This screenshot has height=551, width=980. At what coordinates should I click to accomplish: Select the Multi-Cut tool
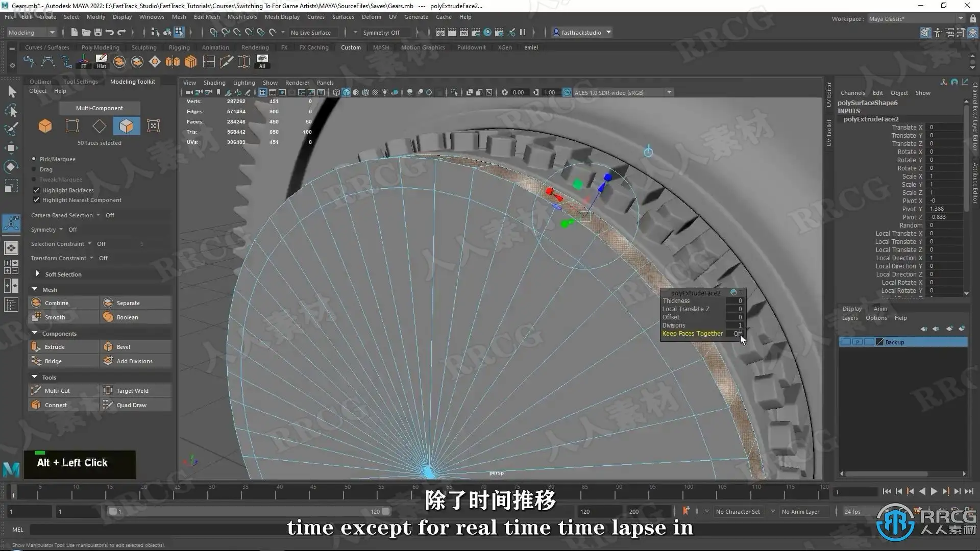[57, 391]
